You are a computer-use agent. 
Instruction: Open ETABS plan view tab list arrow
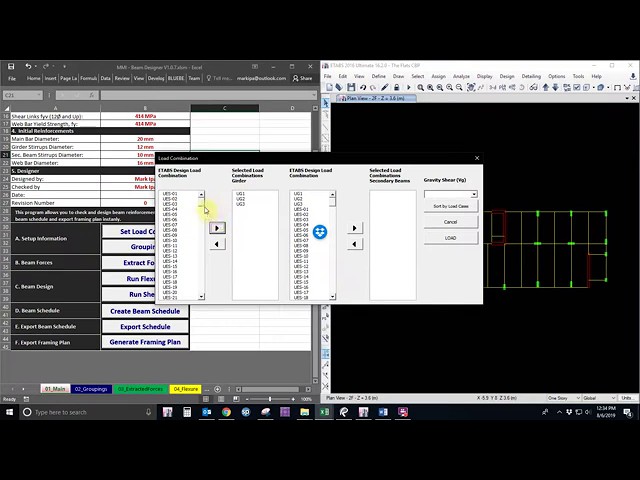[x=627, y=98]
